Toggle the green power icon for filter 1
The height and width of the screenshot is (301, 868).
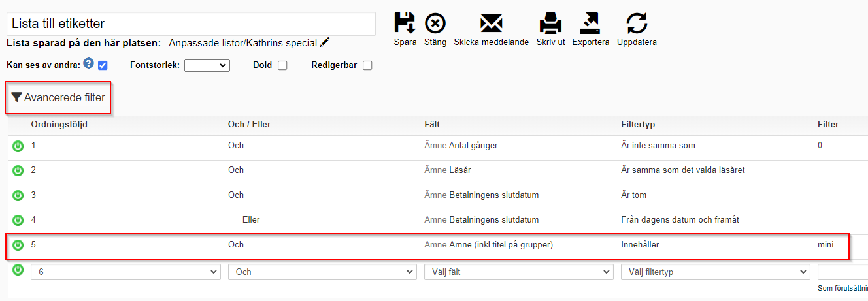tap(18, 146)
